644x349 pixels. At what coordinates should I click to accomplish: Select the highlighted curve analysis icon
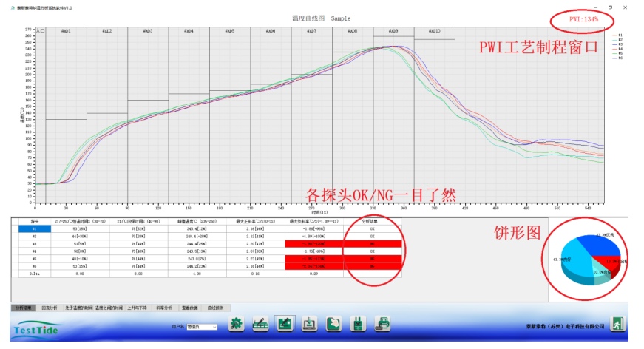pos(285,323)
